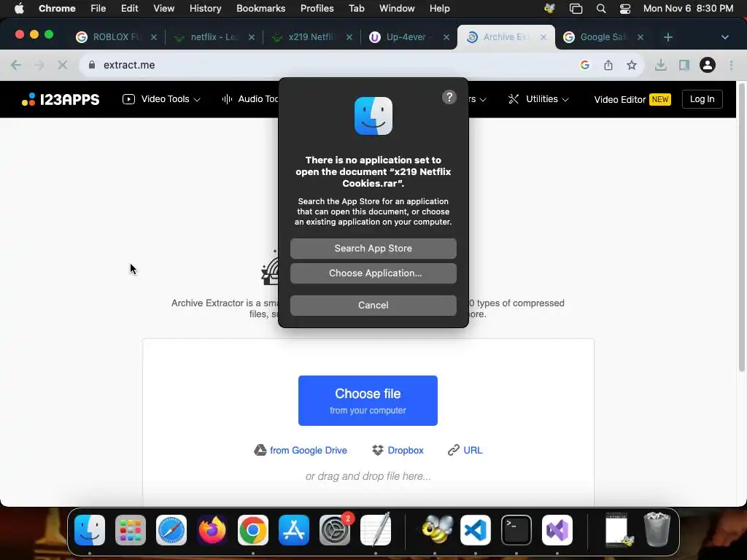
Task: Open the Trash in the dock
Action: click(x=657, y=530)
